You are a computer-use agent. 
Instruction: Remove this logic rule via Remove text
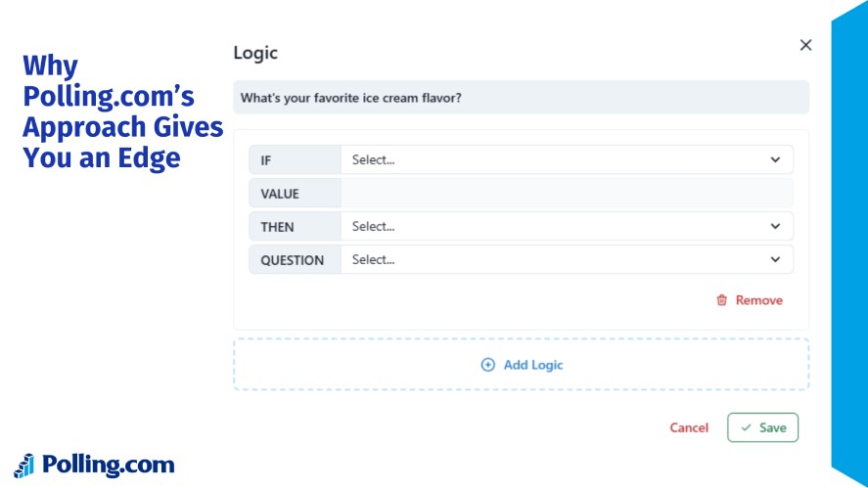(759, 300)
